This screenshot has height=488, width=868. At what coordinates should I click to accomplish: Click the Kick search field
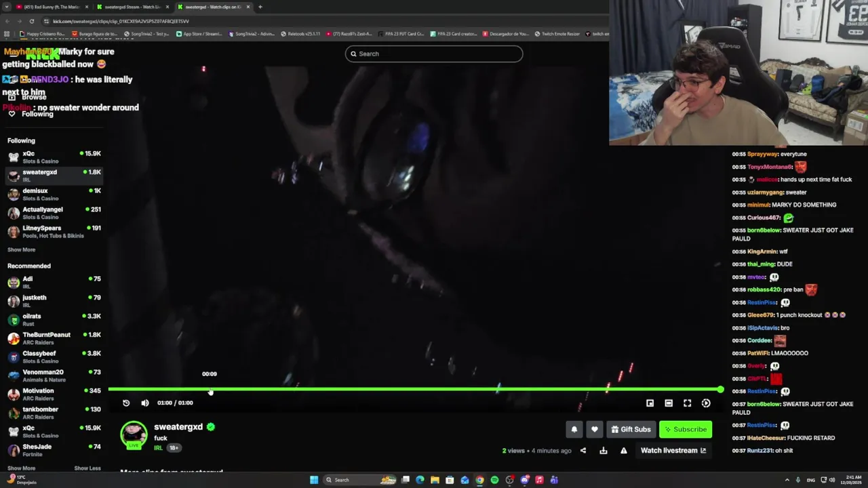click(434, 54)
